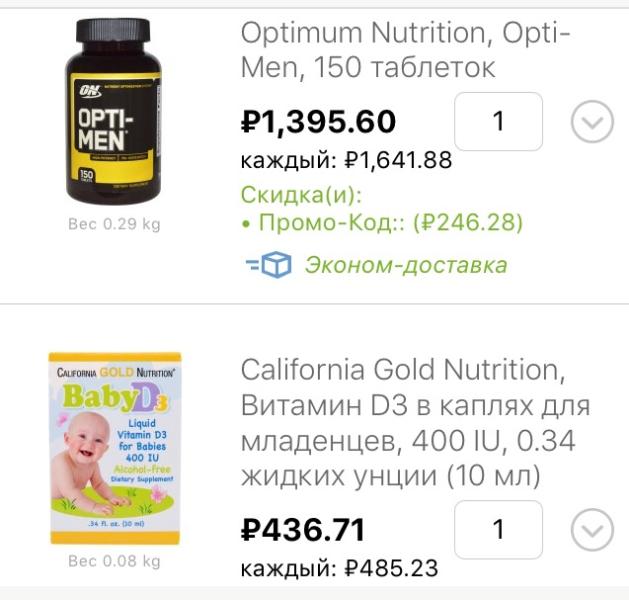629x600 pixels.
Task: Expand options chevron for Vitamin D3 item
Action: coord(592,530)
